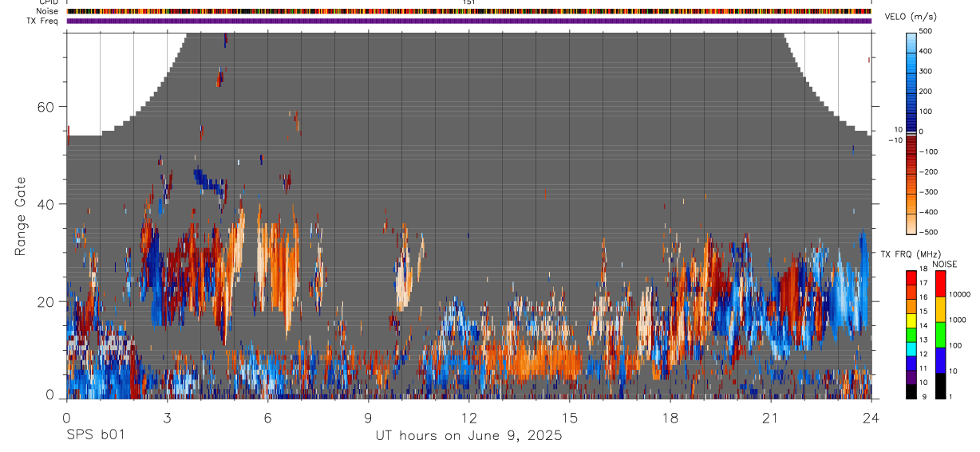Click the Range Gate axis title

(x=22, y=217)
